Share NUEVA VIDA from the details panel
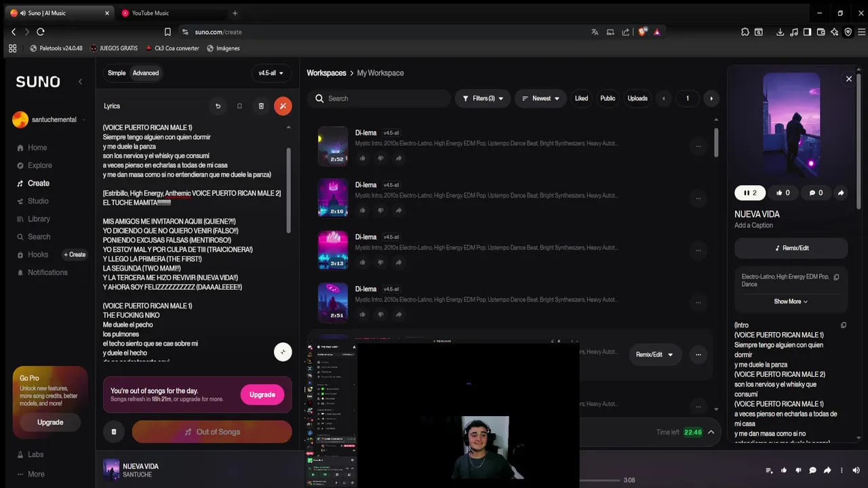Screen dimensions: 868x488 (841, 193)
